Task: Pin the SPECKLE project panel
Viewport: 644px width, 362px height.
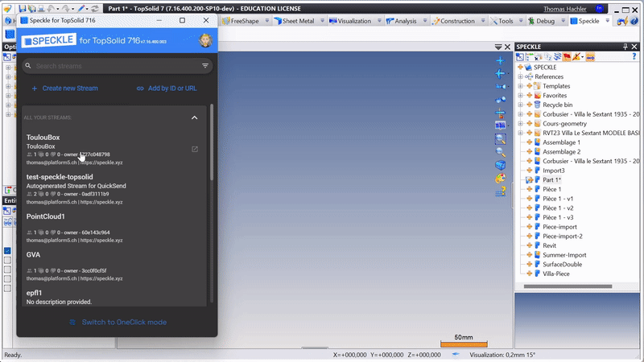Action: 625,47
